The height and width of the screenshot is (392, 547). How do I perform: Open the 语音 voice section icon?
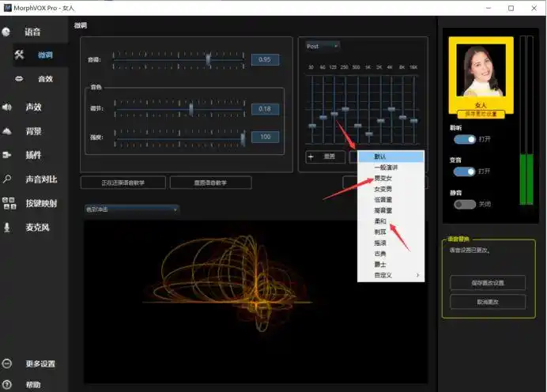click(x=7, y=32)
